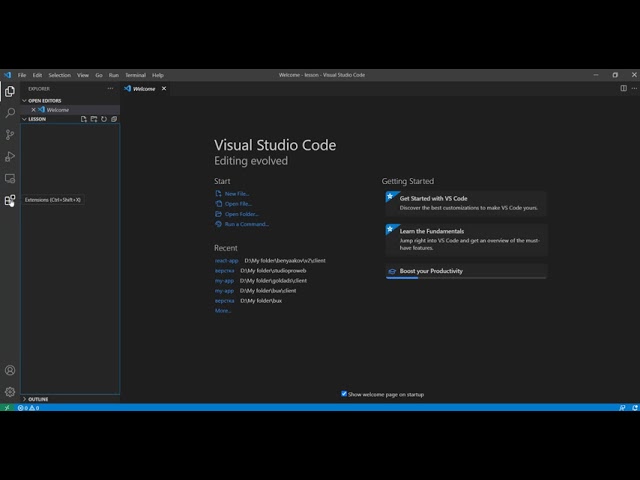Open the Explorer view in activity bar
The height and width of the screenshot is (480, 640).
tap(10, 91)
